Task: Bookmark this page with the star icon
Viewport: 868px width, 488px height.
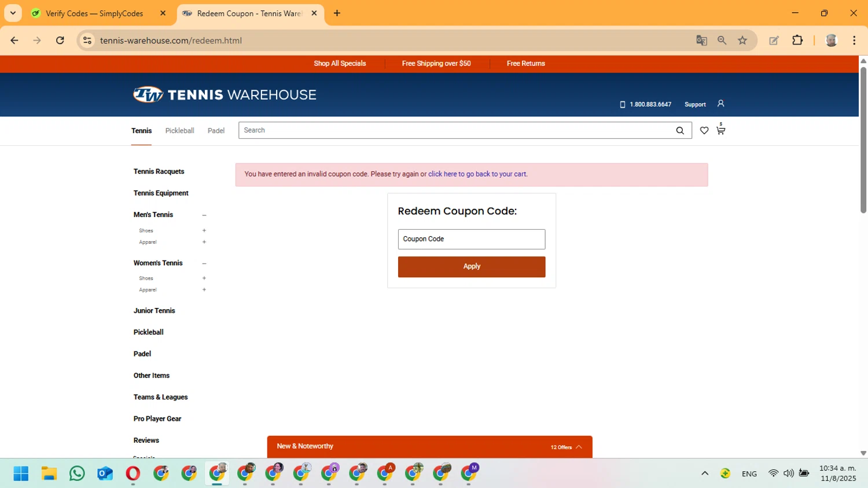Action: tap(742, 41)
